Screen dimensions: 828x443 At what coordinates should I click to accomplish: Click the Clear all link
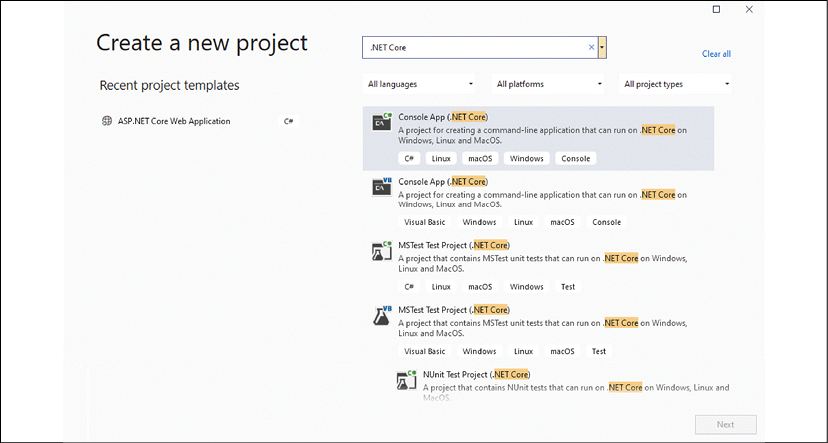pos(716,54)
